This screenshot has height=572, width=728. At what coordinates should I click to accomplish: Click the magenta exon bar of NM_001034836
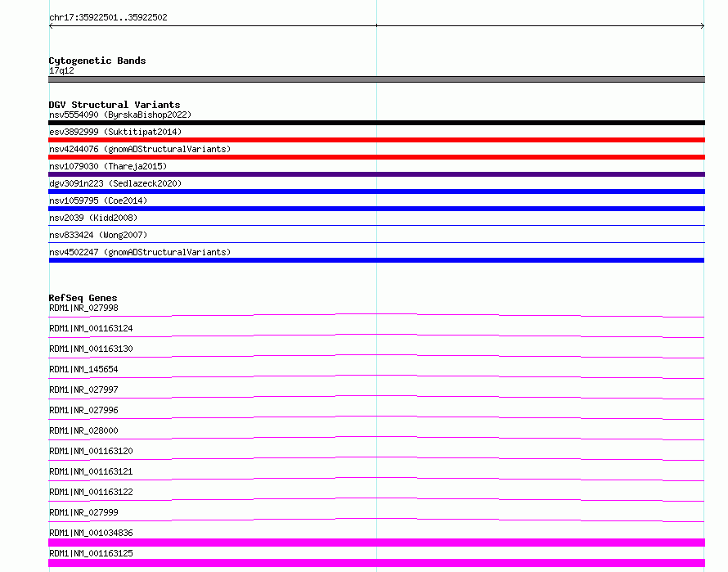click(x=376, y=543)
